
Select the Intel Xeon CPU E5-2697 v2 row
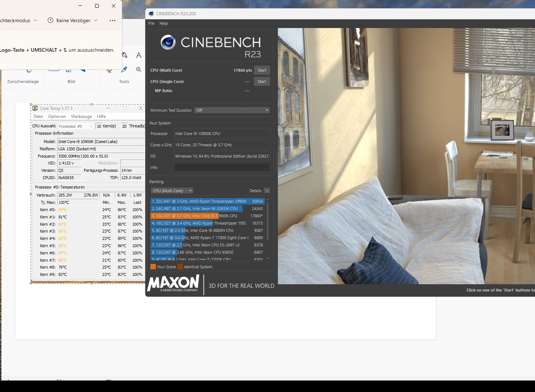207,245
